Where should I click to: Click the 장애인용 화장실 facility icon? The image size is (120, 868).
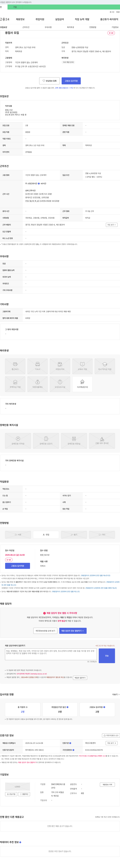tap(74, 440)
